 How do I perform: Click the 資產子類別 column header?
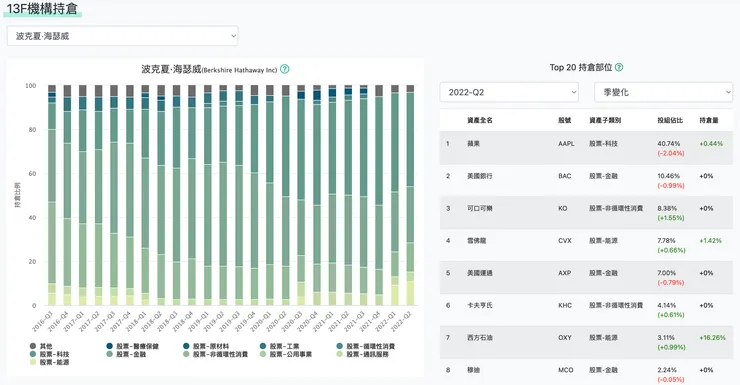tap(605, 120)
